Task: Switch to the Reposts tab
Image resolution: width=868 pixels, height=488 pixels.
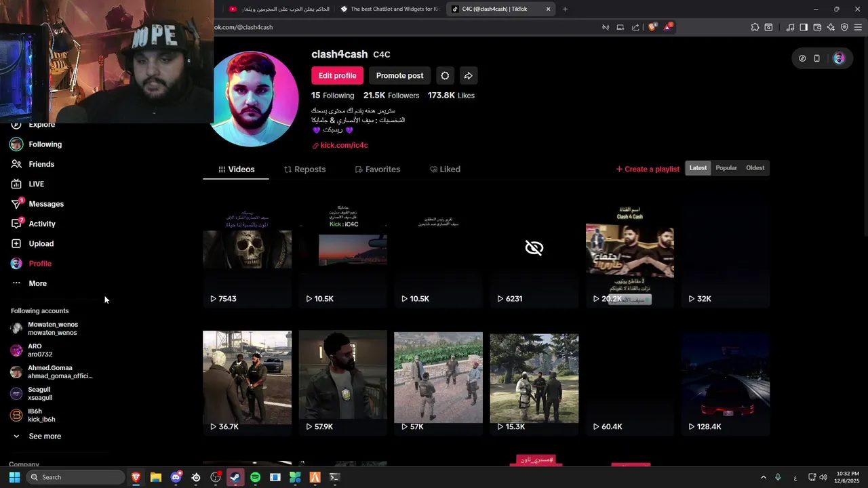Action: click(304, 169)
